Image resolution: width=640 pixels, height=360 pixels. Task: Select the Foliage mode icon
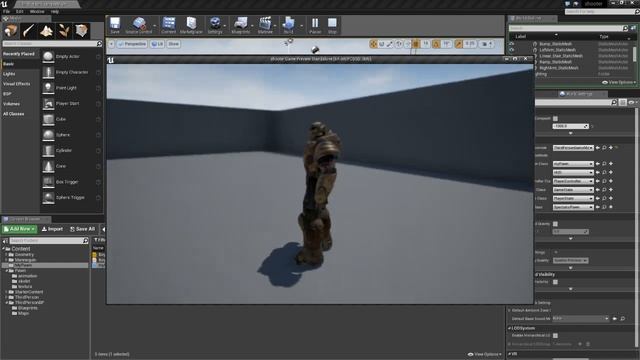pyautogui.click(x=64, y=31)
